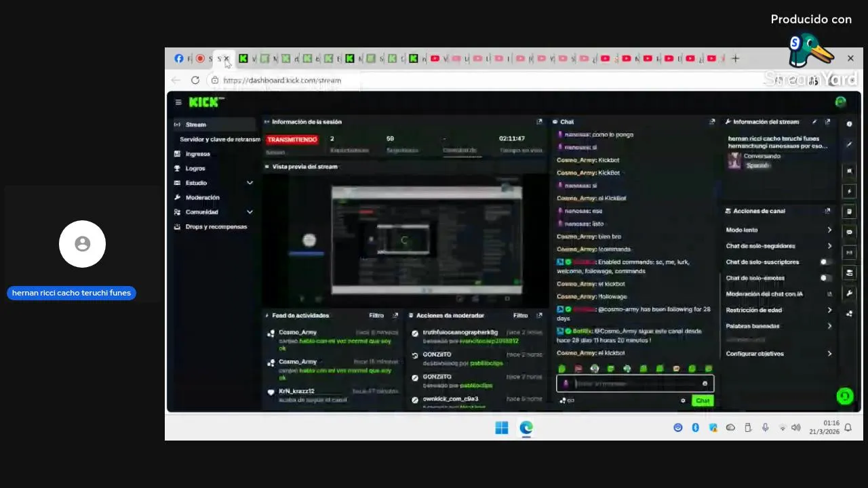Screen dimensions: 868x488
Task: Open Palabras baneadas options
Action: pos(778,326)
